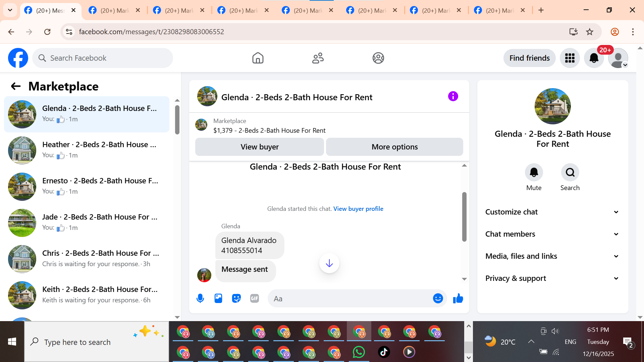
Task: Choose a GIF icon
Action: pyautogui.click(x=255, y=298)
